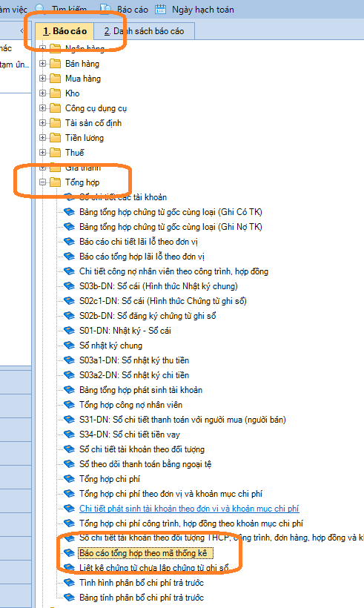Click the Báo cáo toolbar icon

[x=105, y=9]
